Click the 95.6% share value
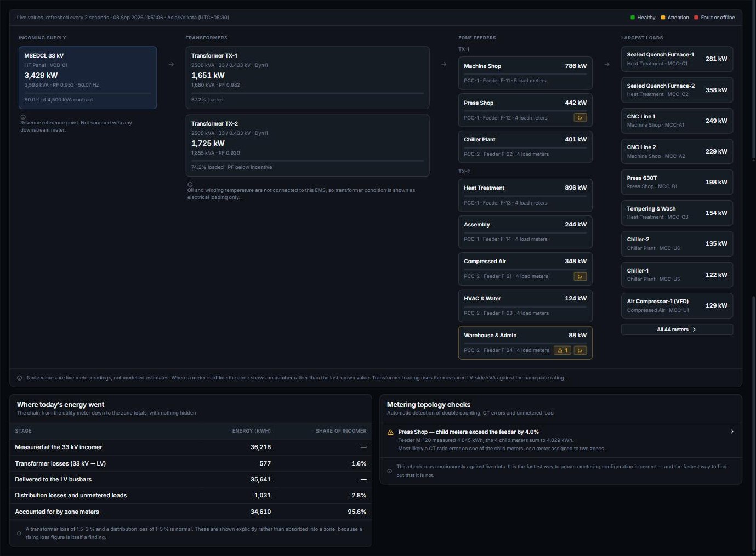 point(357,512)
